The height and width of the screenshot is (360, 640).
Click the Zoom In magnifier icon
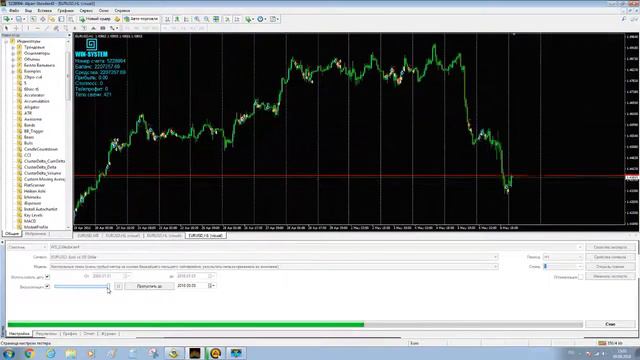pyautogui.click(x=197, y=19)
